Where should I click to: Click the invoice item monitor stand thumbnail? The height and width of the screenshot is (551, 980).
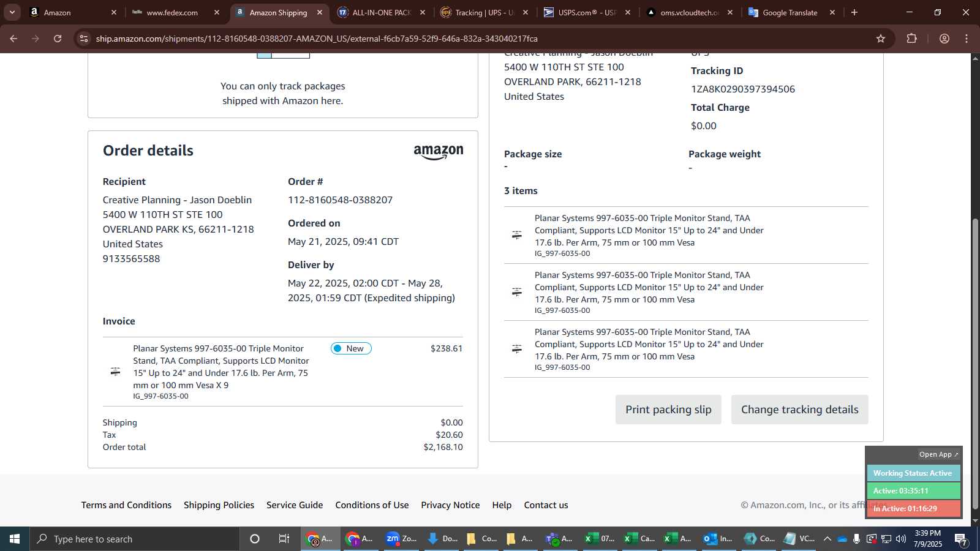click(x=115, y=372)
